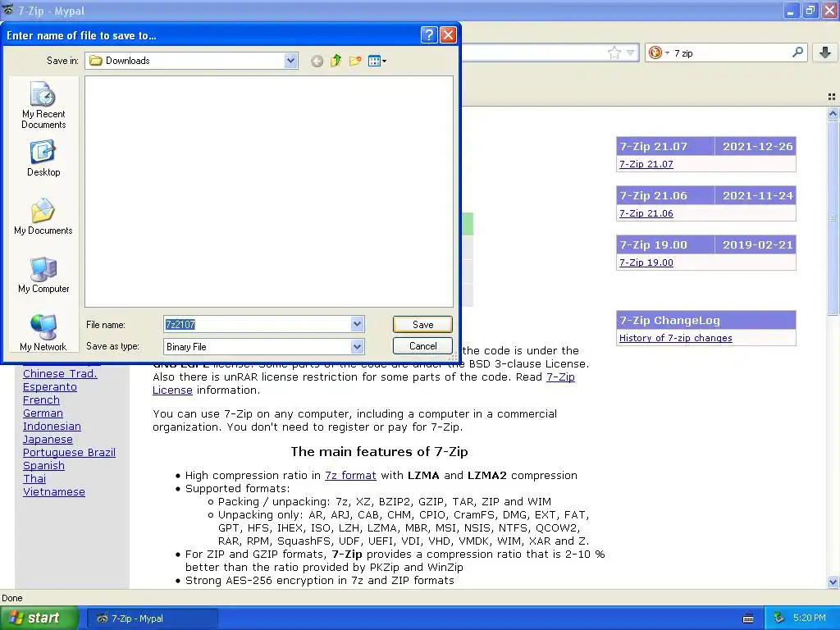
Task: Go up one folder level
Action: (x=336, y=61)
